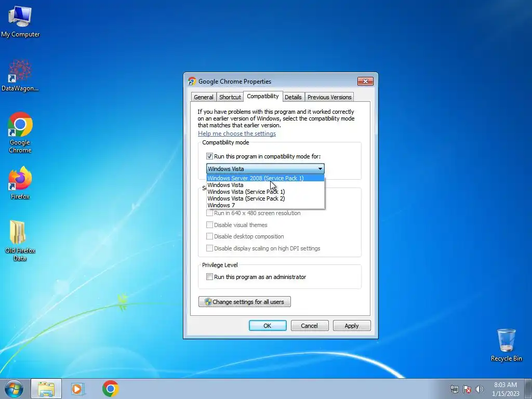Click the volume speaker tray icon
Image resolution: width=532 pixels, height=399 pixels.
click(480, 389)
